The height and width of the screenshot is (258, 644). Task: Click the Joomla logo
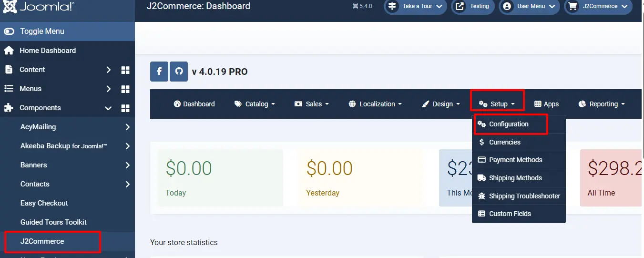click(39, 7)
